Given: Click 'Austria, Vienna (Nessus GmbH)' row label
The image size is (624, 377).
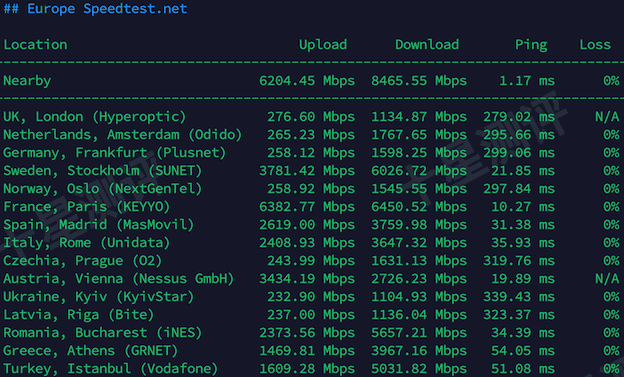Looking at the screenshot, I should pyautogui.click(x=119, y=279).
